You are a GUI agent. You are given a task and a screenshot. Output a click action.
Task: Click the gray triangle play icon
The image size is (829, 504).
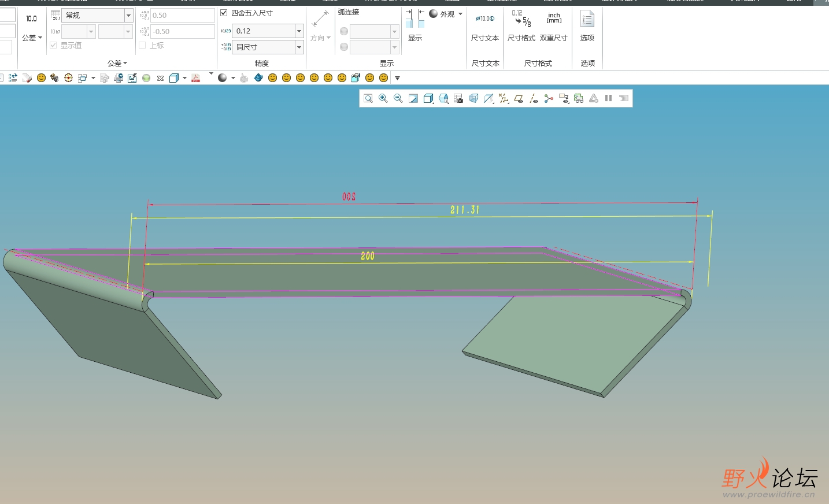(594, 98)
